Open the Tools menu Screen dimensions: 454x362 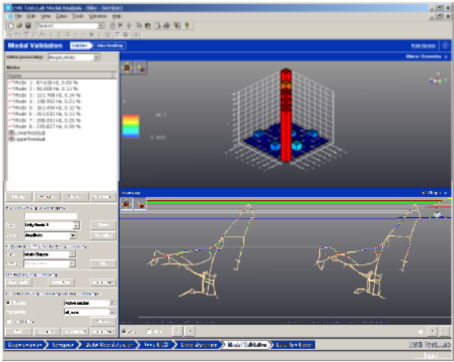[x=78, y=16]
